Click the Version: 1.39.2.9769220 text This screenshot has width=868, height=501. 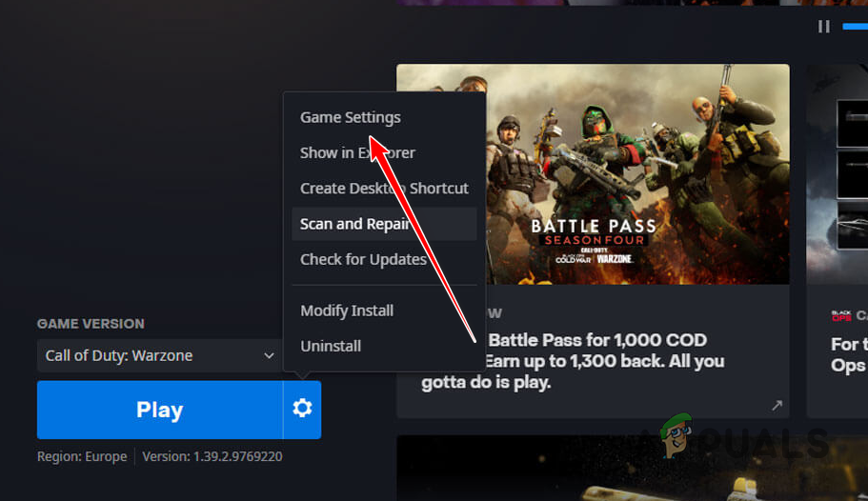tap(212, 457)
